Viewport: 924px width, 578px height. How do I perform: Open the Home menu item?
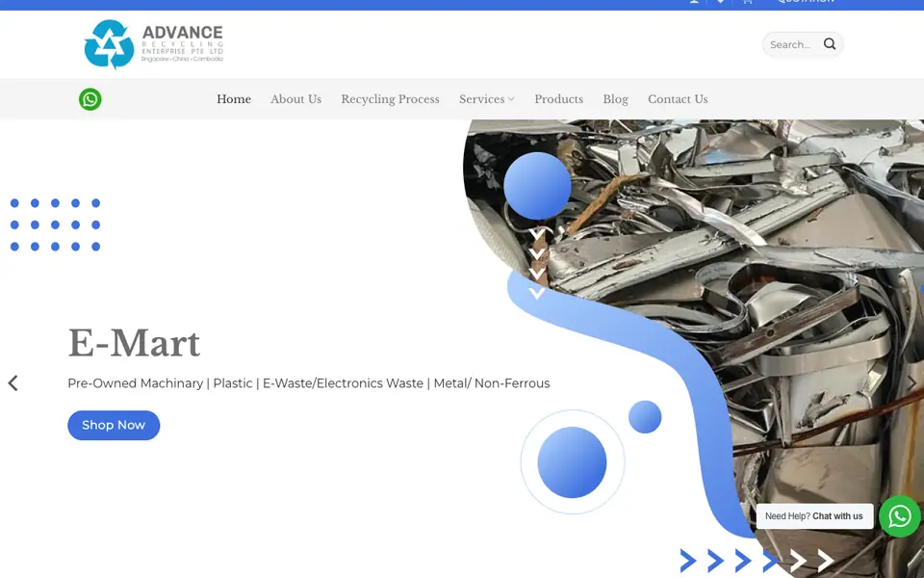coord(234,99)
